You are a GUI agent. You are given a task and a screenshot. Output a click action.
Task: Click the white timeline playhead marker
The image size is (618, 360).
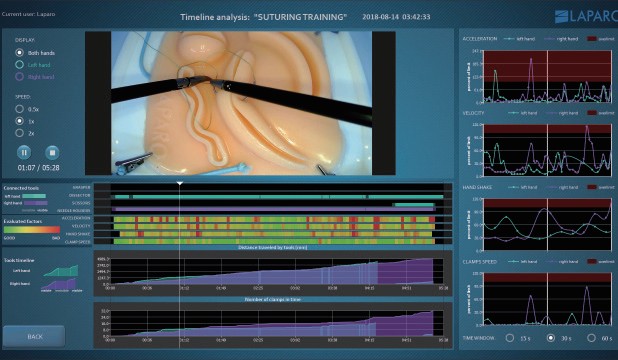pos(179,183)
